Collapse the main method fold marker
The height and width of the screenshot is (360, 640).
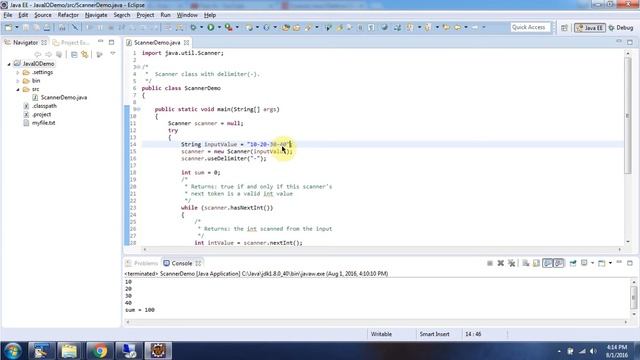pyautogui.click(x=138, y=109)
